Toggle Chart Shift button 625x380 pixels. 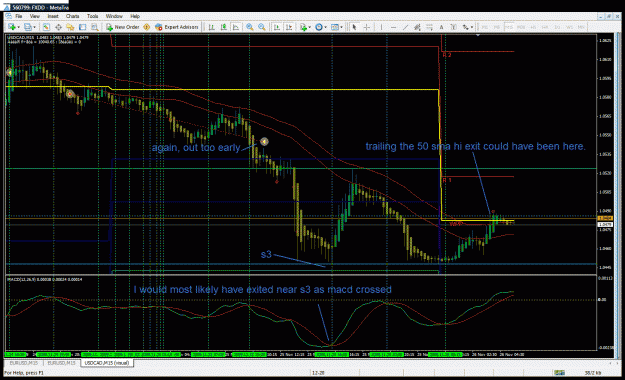click(x=289, y=27)
